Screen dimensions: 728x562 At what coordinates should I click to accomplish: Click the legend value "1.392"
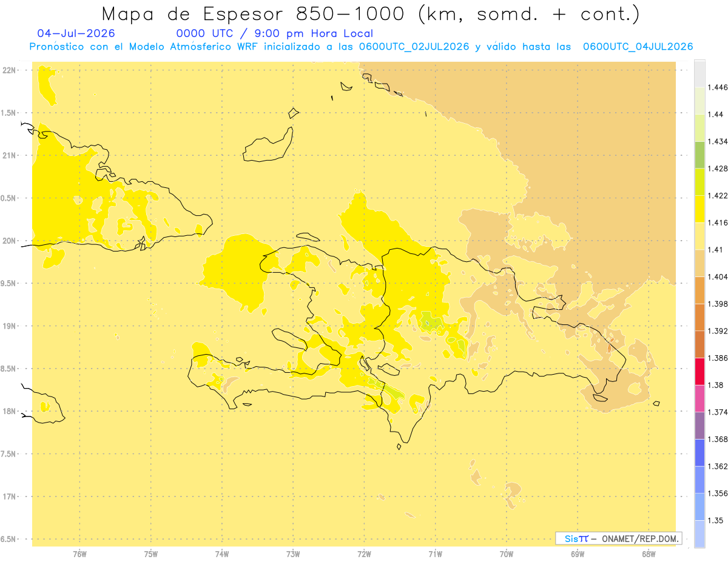[x=718, y=331]
